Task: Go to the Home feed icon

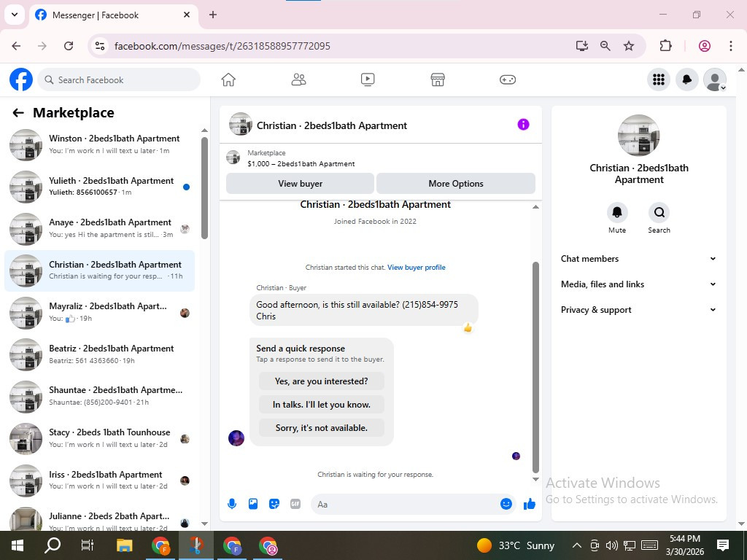Action: click(228, 79)
